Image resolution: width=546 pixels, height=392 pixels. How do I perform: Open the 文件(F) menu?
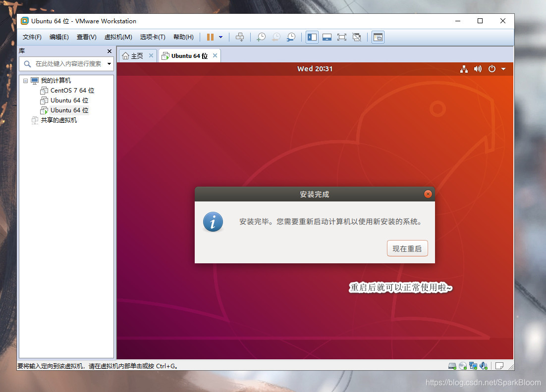click(32, 37)
